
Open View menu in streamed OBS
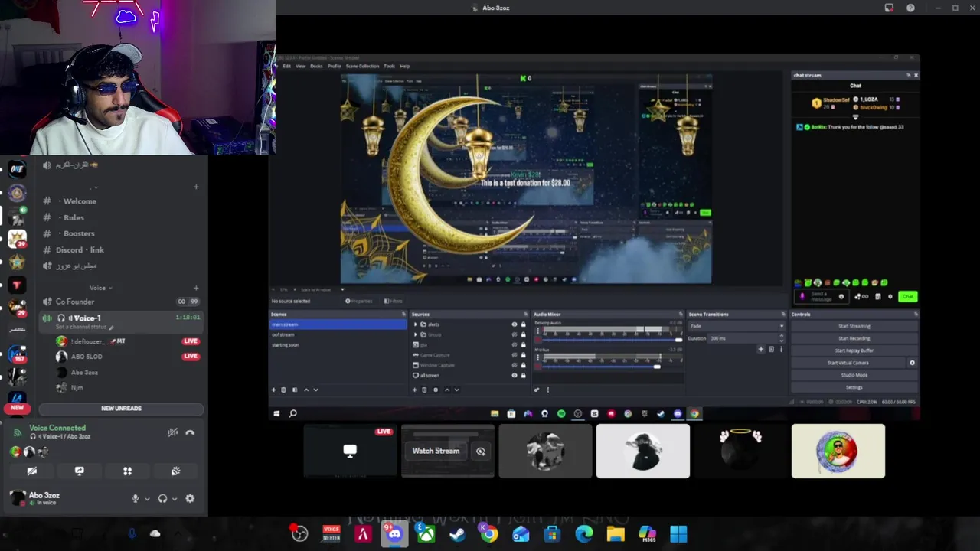[300, 67]
